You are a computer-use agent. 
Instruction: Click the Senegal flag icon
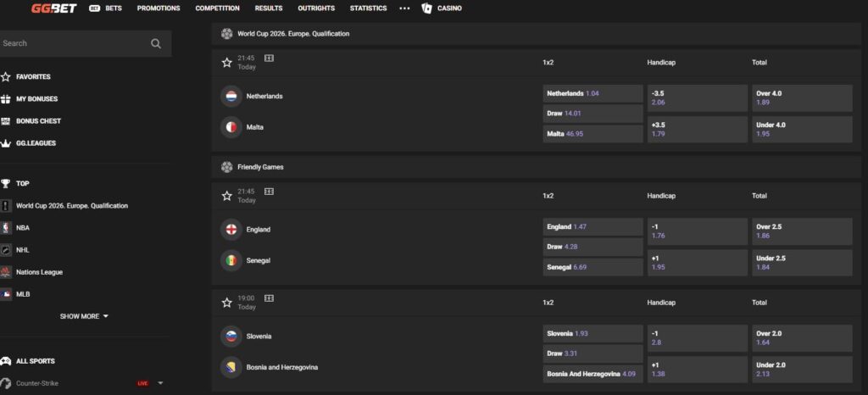[231, 260]
